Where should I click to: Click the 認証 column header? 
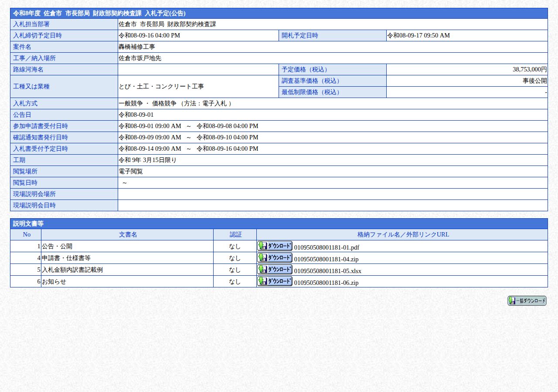235,235
